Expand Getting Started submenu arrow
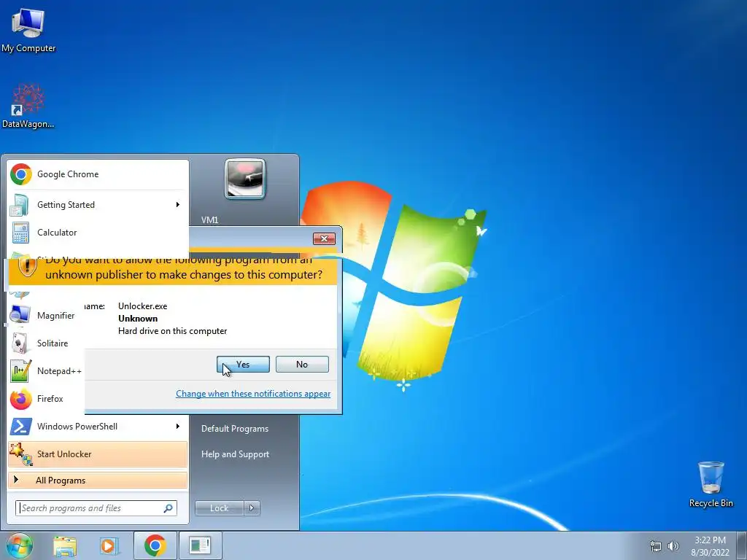The image size is (747, 560). click(x=178, y=205)
